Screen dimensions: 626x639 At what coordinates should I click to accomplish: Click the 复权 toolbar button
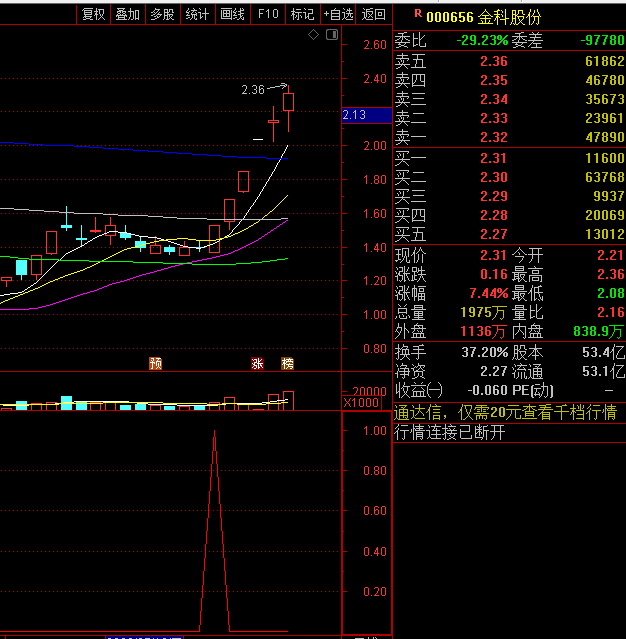coord(93,15)
